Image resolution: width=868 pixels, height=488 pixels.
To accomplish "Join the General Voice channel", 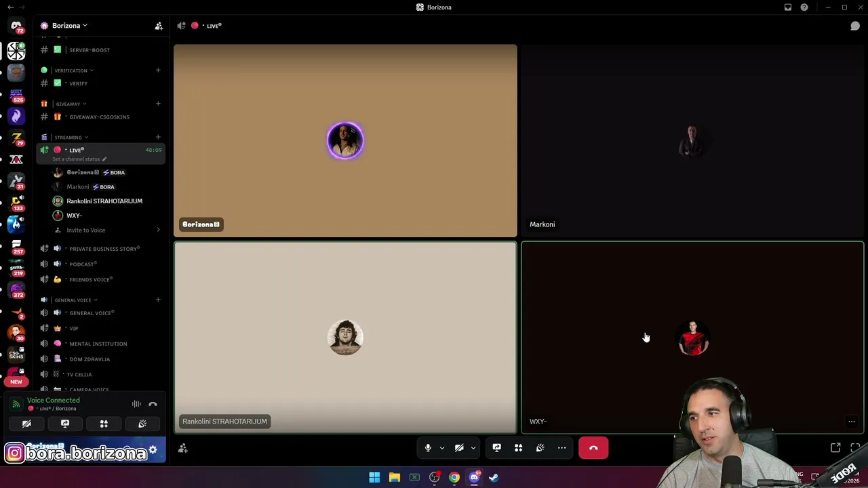I will point(100,313).
